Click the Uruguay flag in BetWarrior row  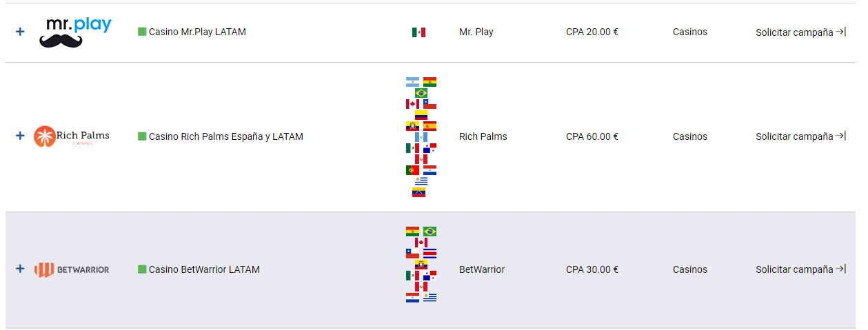430,298
